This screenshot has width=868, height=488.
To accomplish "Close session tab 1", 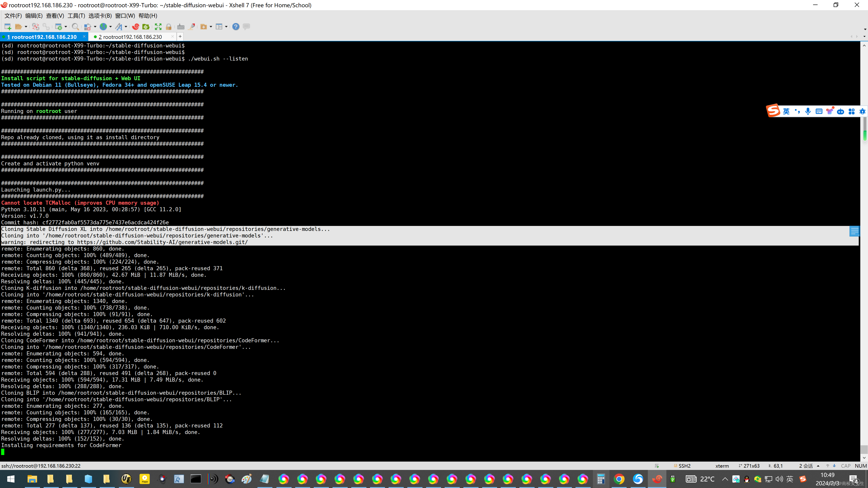I will (x=84, y=36).
